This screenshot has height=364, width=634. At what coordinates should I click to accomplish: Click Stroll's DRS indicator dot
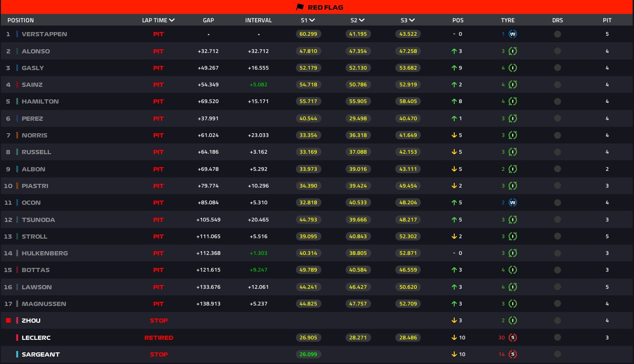pos(557,236)
